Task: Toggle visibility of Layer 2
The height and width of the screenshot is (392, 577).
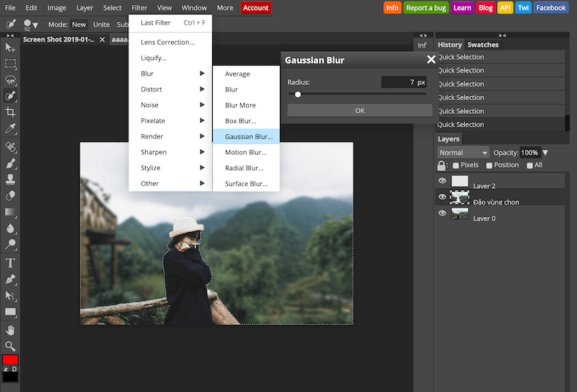Action: [442, 181]
